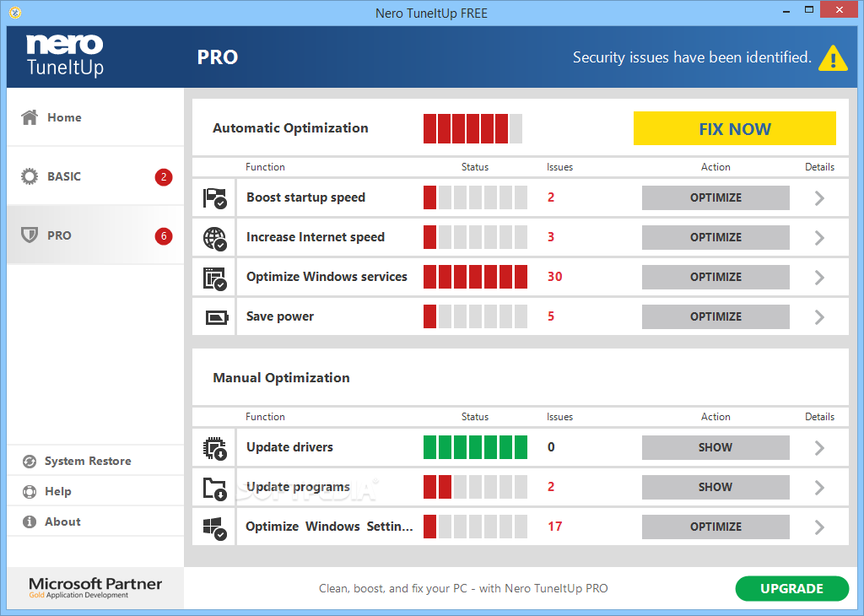Minimize the Nero TuneItUp window

[786, 10]
